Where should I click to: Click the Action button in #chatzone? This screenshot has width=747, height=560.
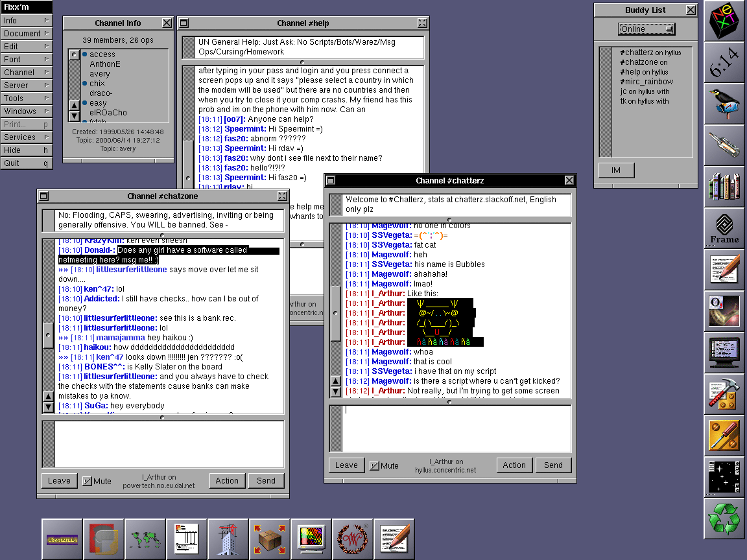pyautogui.click(x=227, y=481)
